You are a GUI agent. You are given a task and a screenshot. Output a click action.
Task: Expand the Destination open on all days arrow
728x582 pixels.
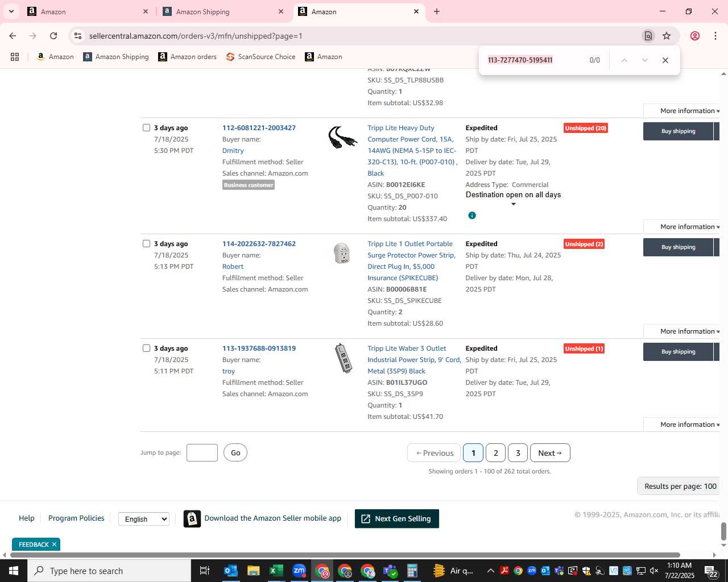514,204
